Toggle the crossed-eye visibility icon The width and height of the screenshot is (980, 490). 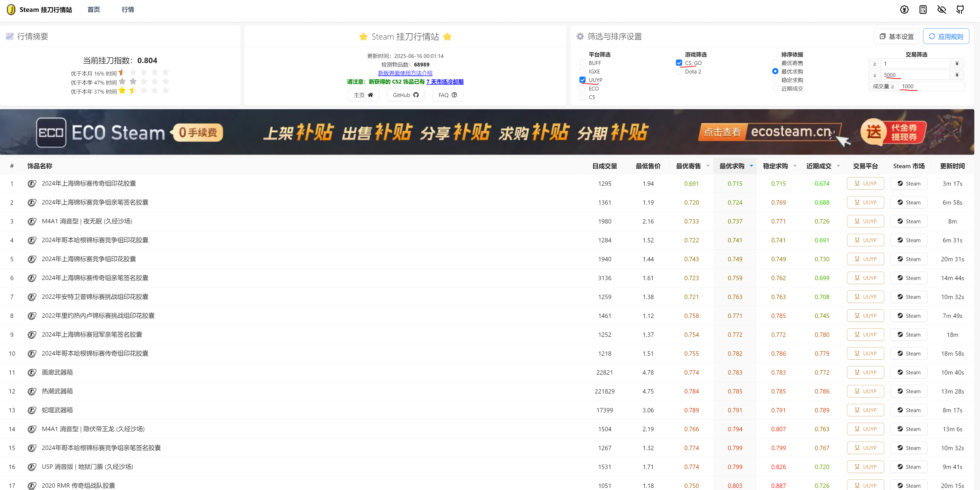(x=942, y=10)
